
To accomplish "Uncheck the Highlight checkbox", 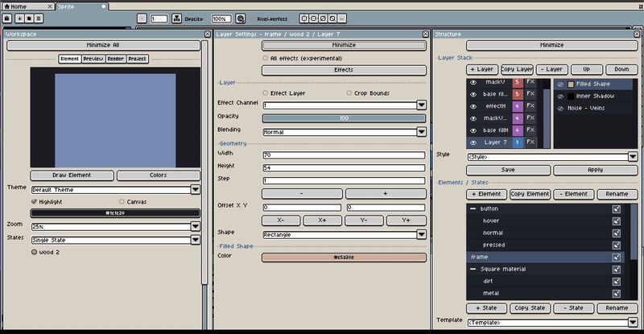I will 34,202.
